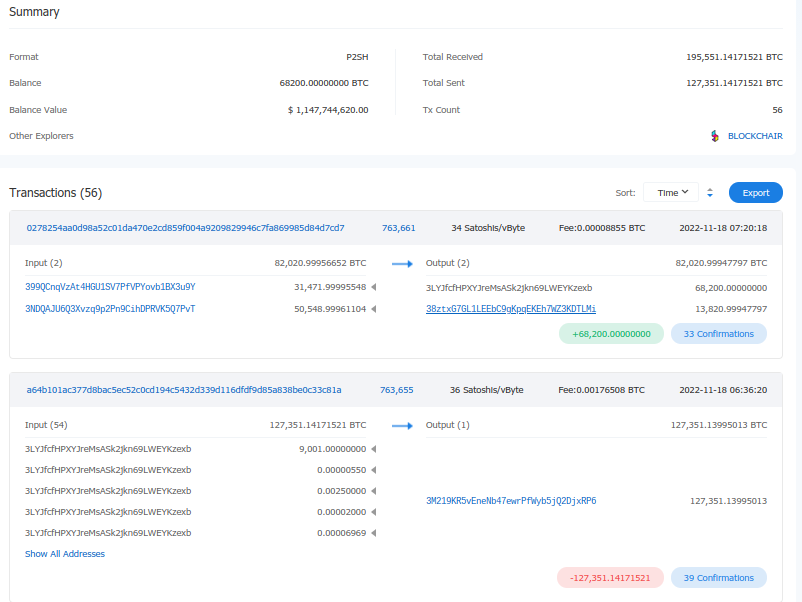Click the blue arrow in transaction 0278254a
This screenshot has height=602, width=802.
point(402,264)
